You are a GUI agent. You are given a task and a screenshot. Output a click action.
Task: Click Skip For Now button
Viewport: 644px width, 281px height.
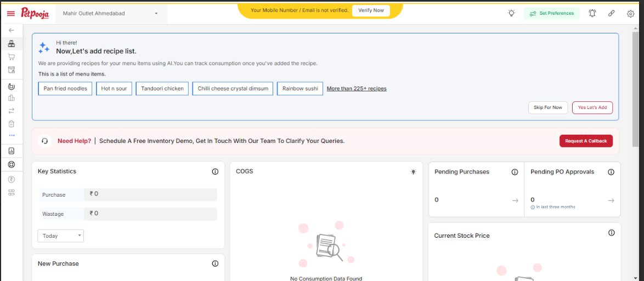(548, 107)
